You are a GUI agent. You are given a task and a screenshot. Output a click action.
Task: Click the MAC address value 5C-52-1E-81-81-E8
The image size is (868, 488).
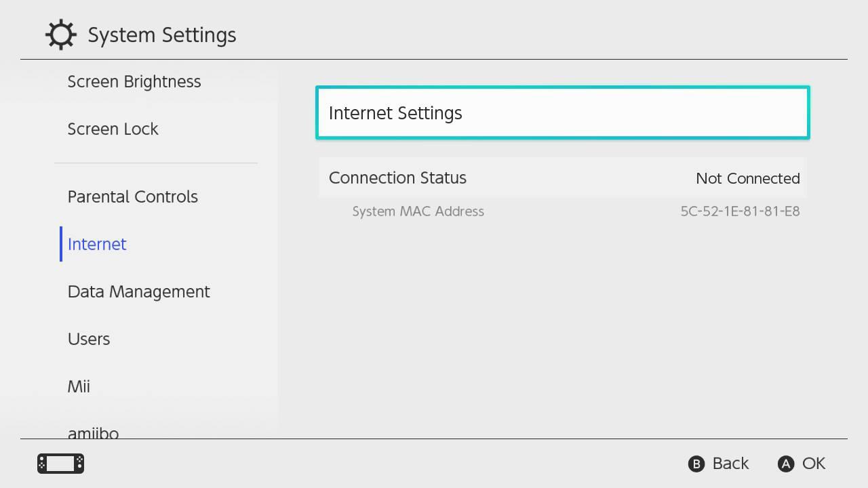tap(741, 211)
